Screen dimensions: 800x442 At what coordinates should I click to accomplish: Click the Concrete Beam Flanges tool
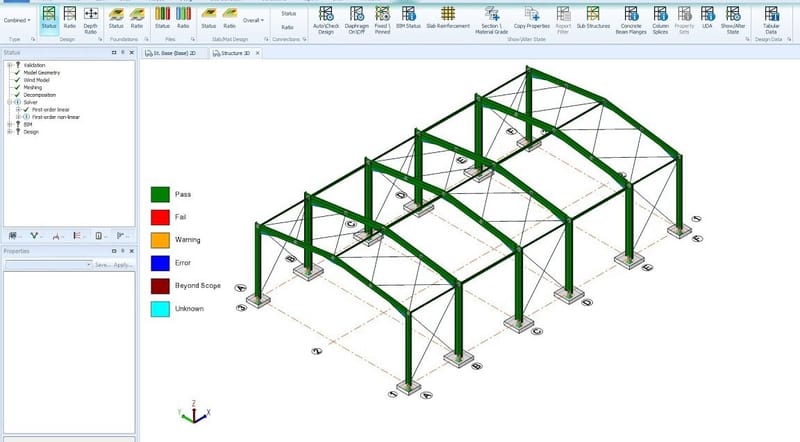click(631, 20)
